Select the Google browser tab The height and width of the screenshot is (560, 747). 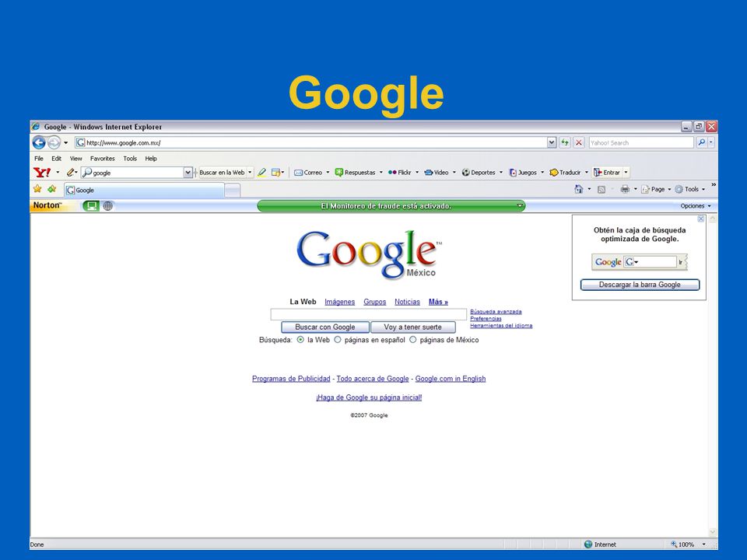point(144,190)
